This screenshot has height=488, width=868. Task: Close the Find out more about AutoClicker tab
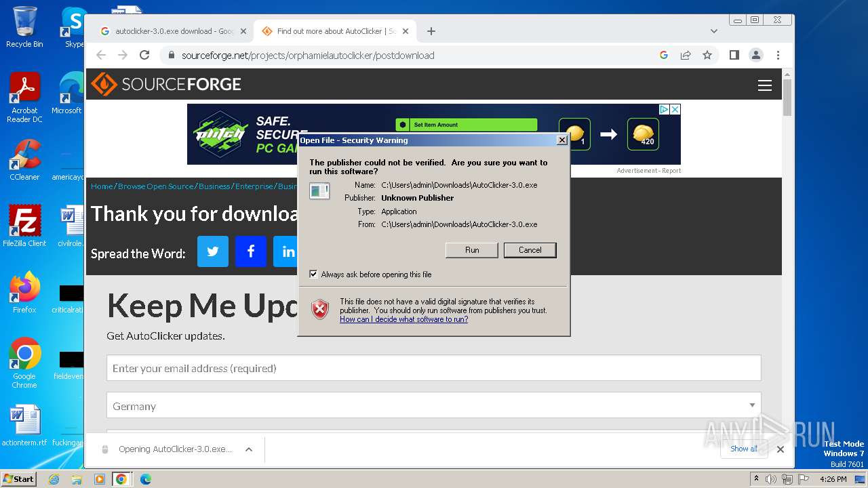[406, 31]
